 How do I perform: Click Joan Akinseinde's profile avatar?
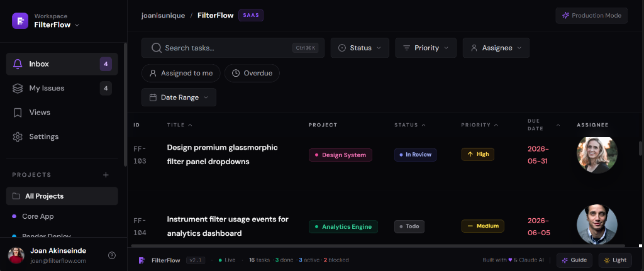tap(16, 255)
